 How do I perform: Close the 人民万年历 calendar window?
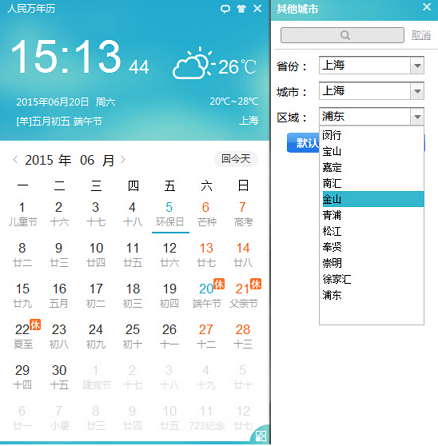point(257,8)
